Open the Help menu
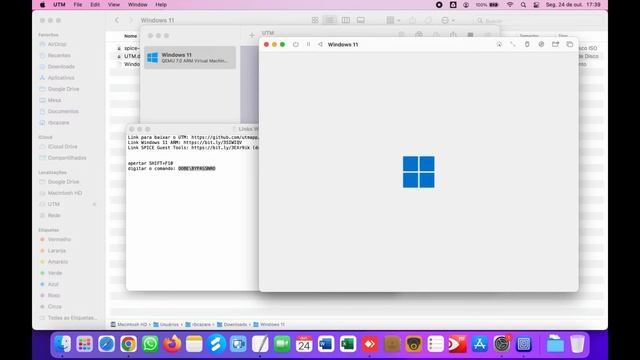 (161, 4)
